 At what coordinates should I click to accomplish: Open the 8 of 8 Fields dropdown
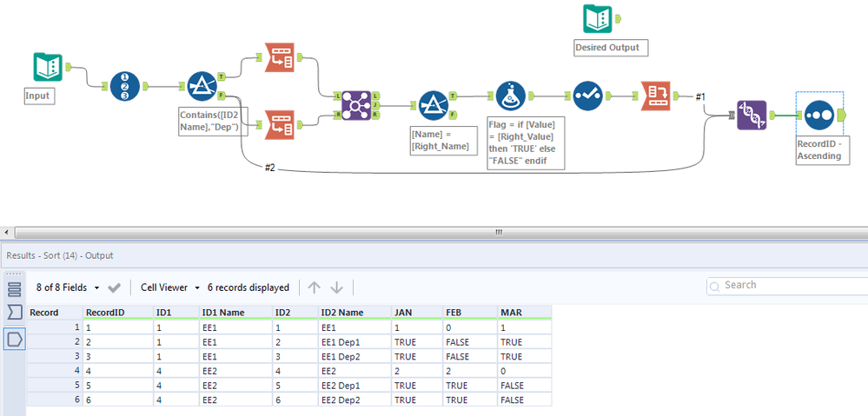click(x=68, y=287)
